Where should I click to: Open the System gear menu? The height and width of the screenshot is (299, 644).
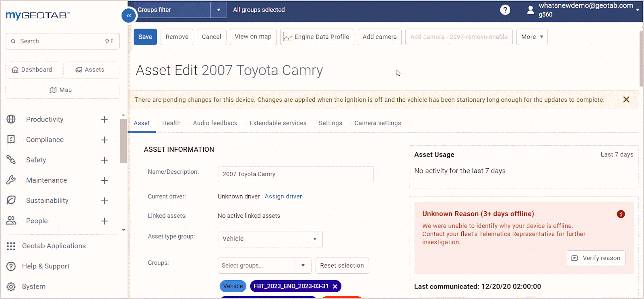(11, 287)
